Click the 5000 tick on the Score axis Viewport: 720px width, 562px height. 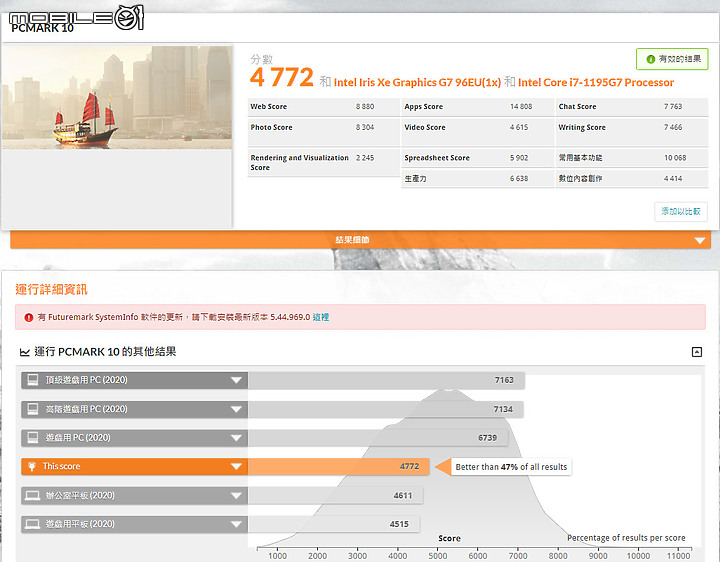pyautogui.click(x=438, y=556)
